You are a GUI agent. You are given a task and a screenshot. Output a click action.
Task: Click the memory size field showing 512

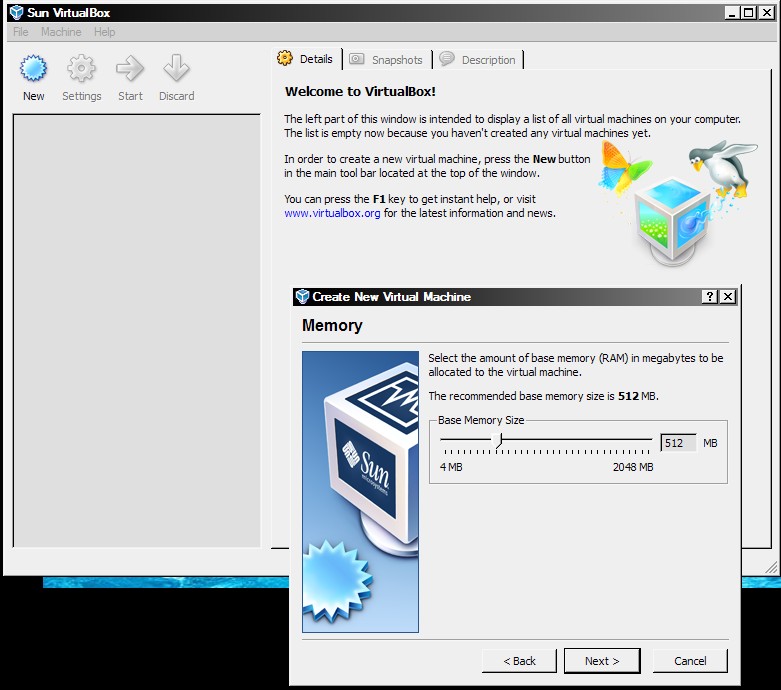(x=678, y=443)
